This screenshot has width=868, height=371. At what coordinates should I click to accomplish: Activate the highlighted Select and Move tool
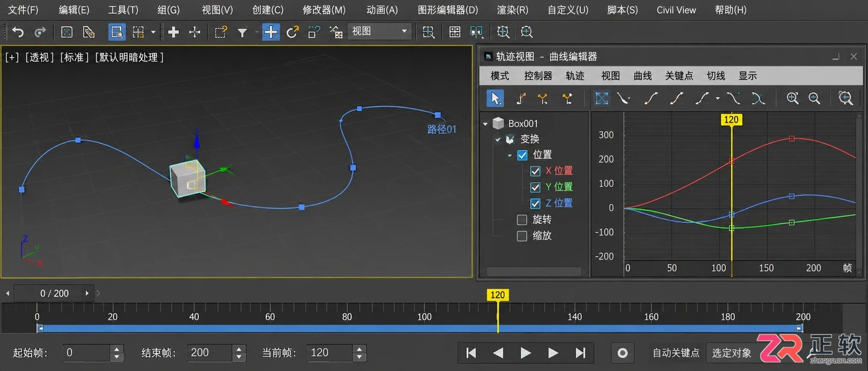[x=271, y=32]
